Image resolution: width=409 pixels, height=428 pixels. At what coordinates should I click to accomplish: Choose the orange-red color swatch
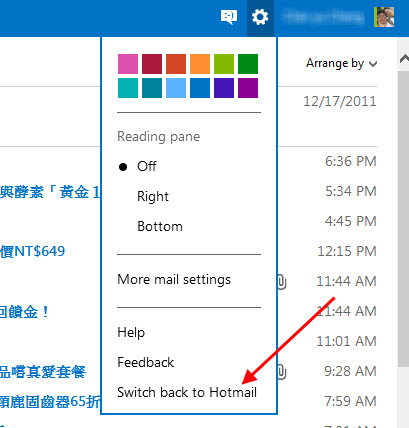pyautogui.click(x=176, y=64)
